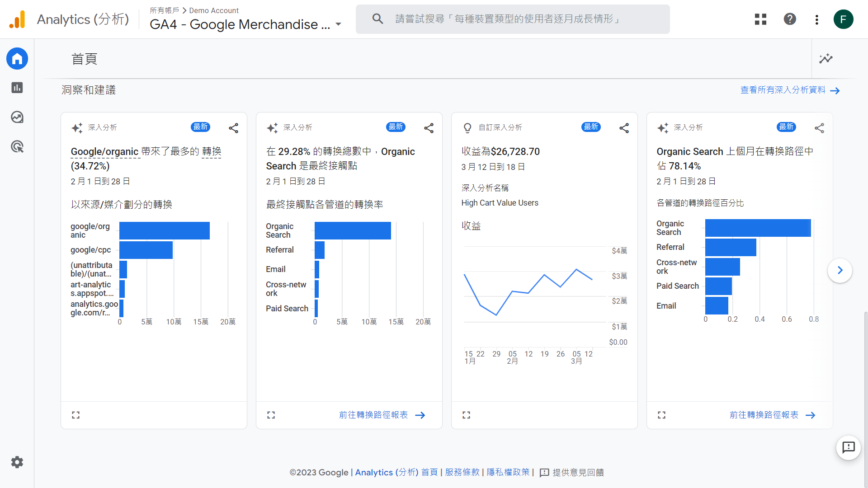Open the Insights sparkline icon panel
The image size is (868, 488).
(x=826, y=59)
